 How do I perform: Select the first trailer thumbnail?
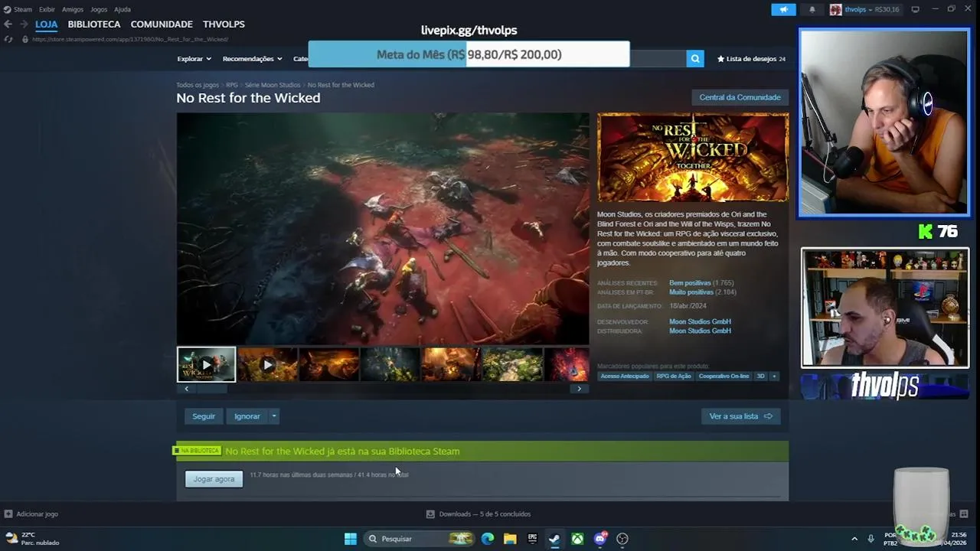click(x=206, y=364)
